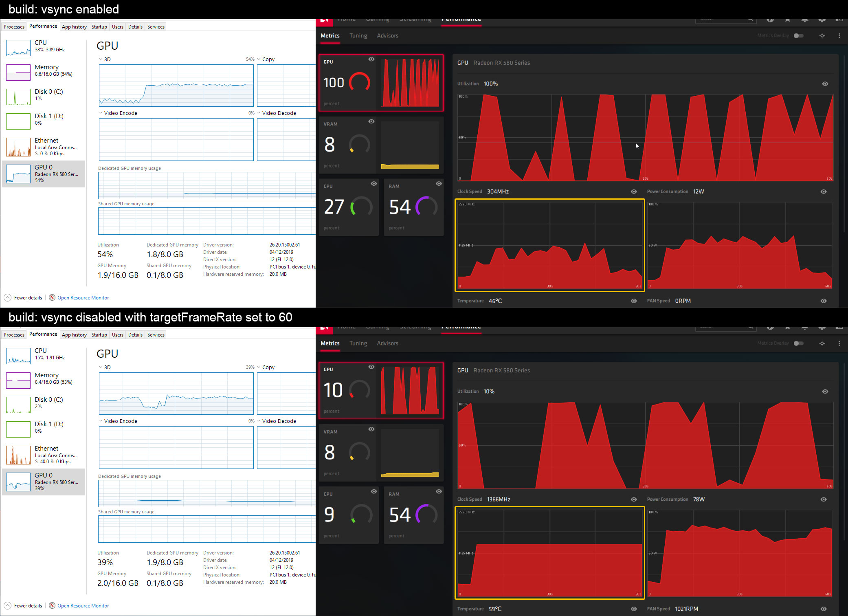Select Memory sidebar item showing 8.6/16.0 GB

tap(44, 71)
